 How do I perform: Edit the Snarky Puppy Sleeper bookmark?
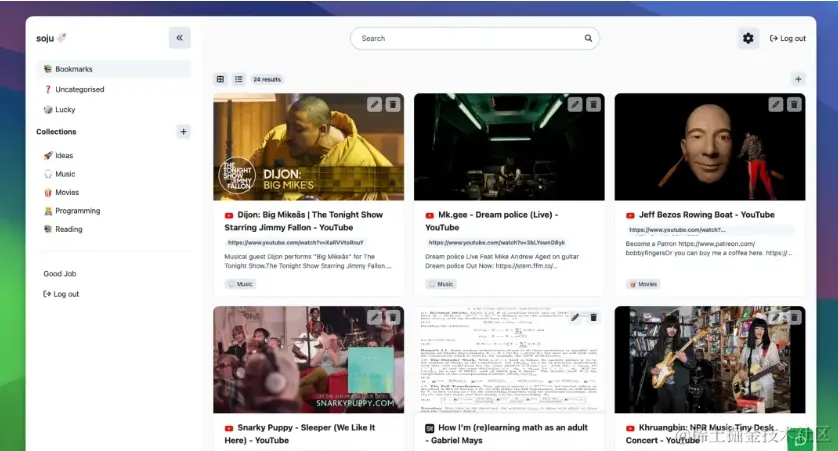(375, 317)
